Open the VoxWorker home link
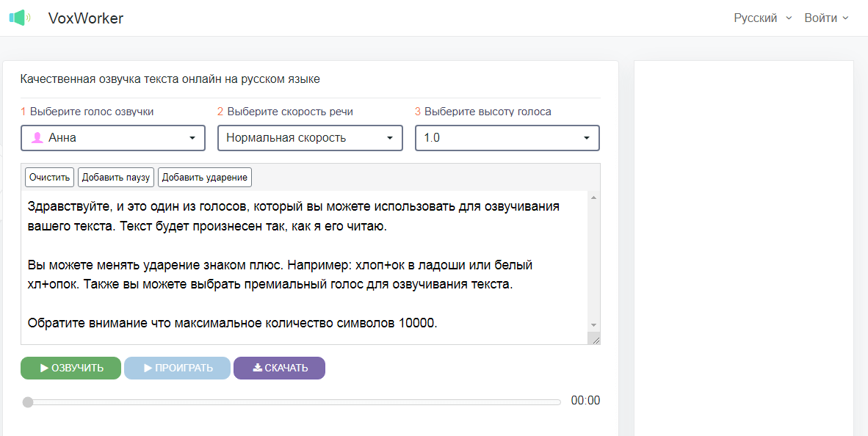The height and width of the screenshot is (436, 868). 86,18
